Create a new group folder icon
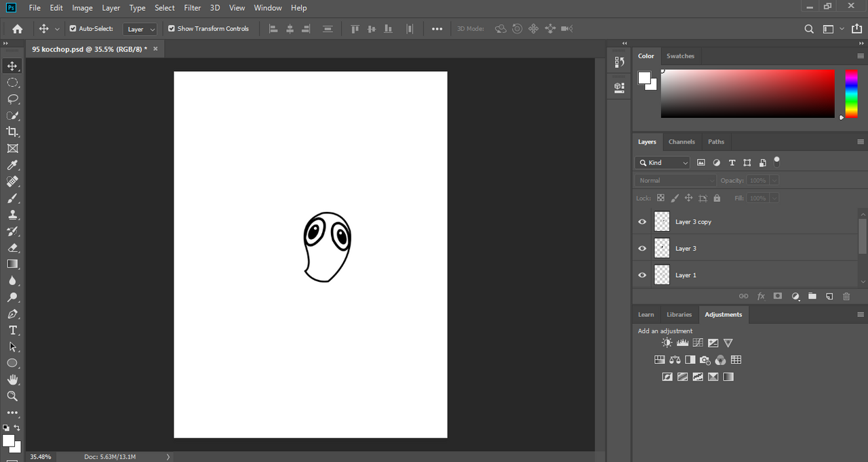Screen dimensions: 868x462 pyautogui.click(x=812, y=297)
